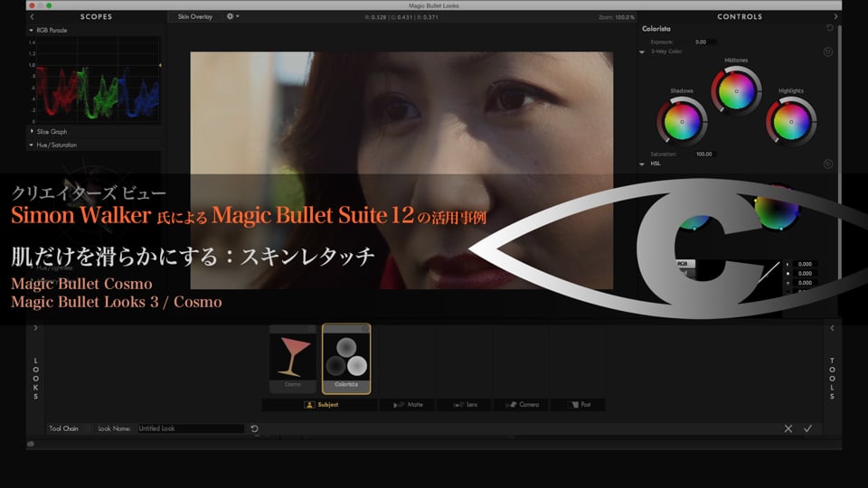868x488 pixels.
Task: Click the RGB Parade waveform display
Action: pyautogui.click(x=98, y=80)
